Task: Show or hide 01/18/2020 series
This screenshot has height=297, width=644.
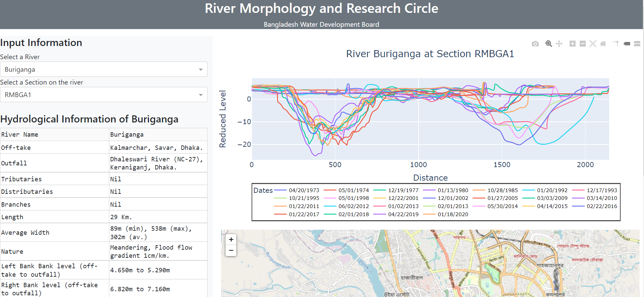Action: coord(446,214)
